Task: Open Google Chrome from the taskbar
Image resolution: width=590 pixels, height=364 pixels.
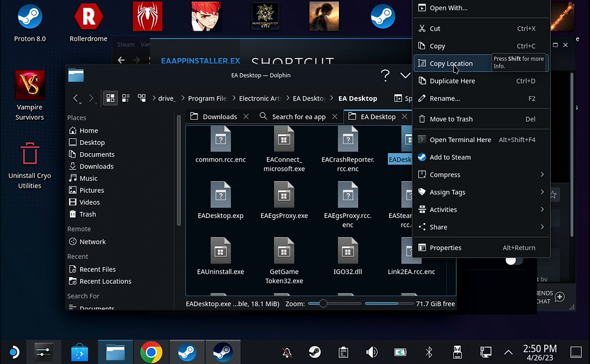Action: coord(151,353)
